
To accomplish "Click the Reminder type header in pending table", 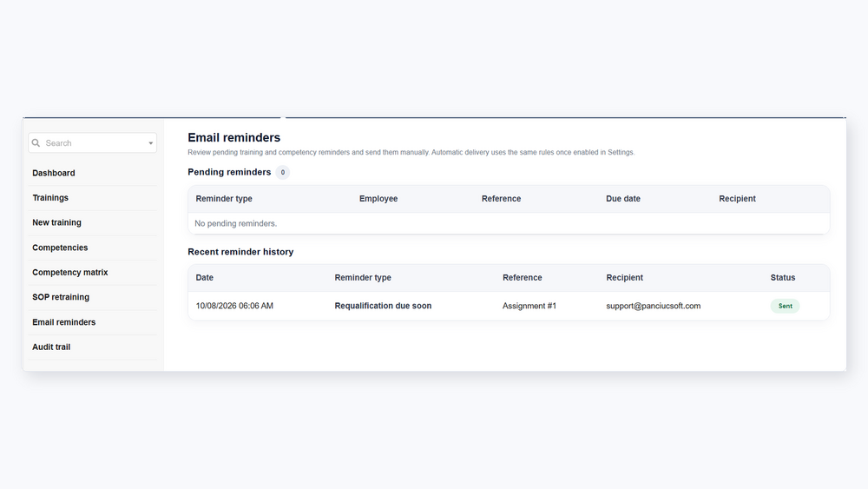I will click(x=224, y=199).
